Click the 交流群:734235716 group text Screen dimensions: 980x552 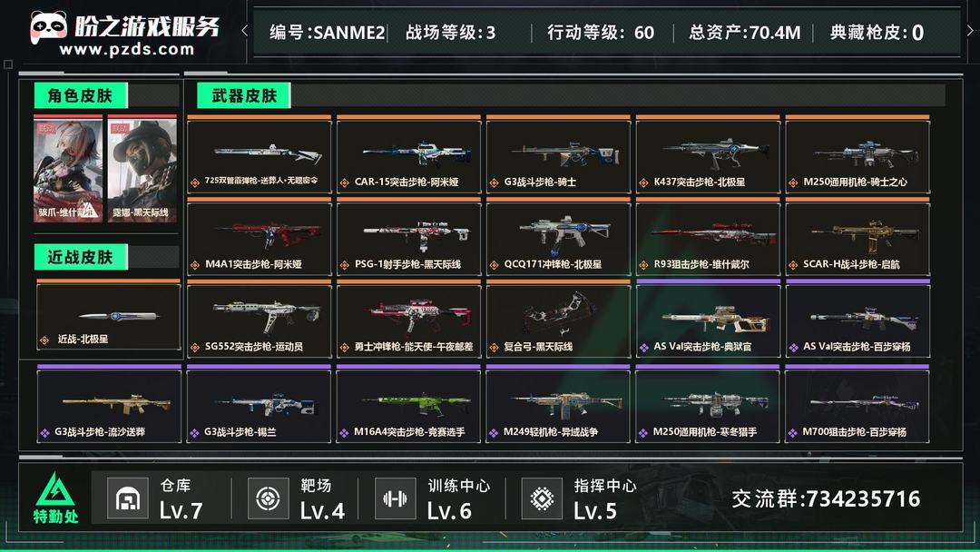click(827, 498)
